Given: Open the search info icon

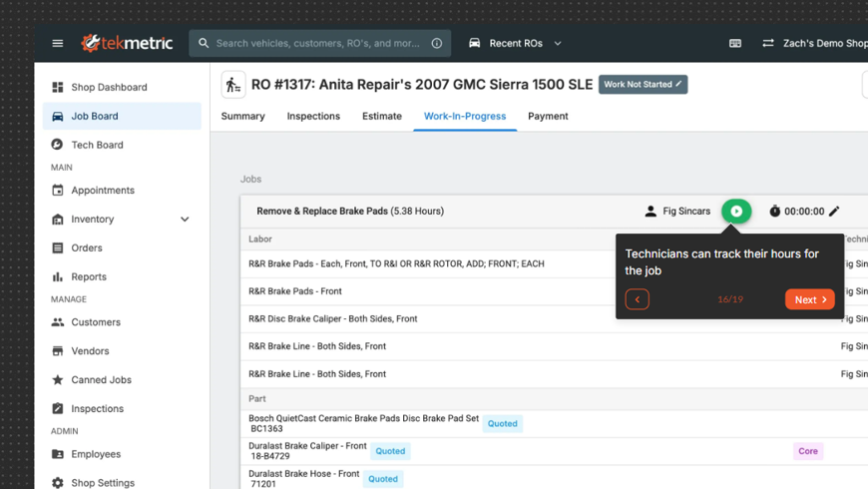Looking at the screenshot, I should coord(437,43).
